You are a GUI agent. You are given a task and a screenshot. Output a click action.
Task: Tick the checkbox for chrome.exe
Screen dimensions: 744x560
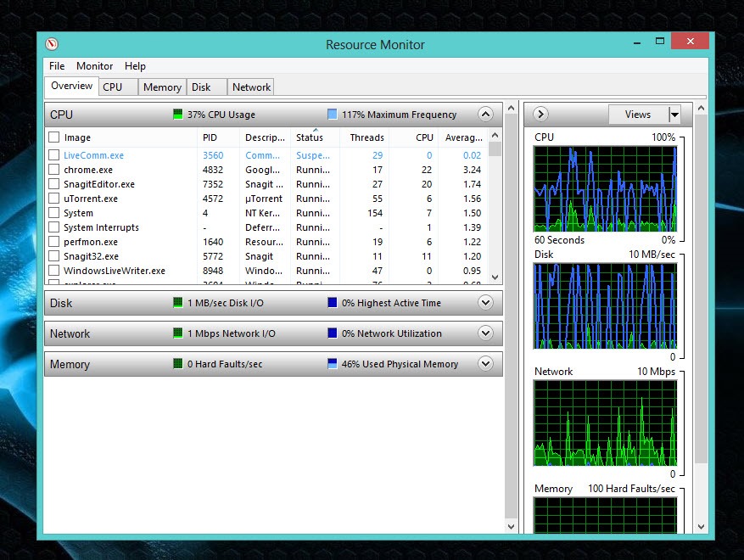coord(54,170)
